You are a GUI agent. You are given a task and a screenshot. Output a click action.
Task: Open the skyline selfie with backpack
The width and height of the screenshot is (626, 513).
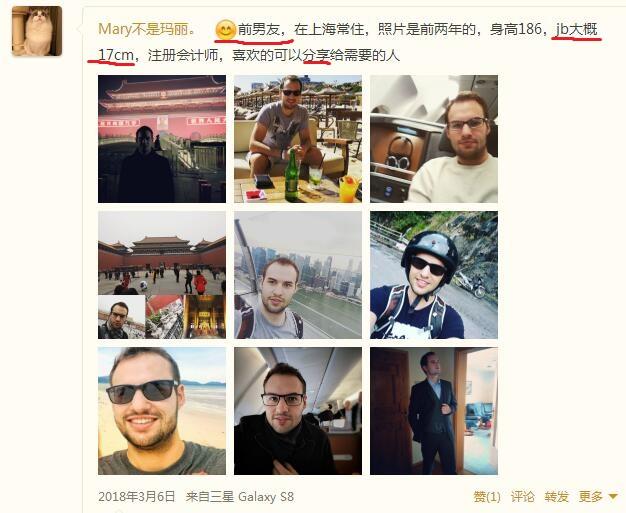click(298, 275)
